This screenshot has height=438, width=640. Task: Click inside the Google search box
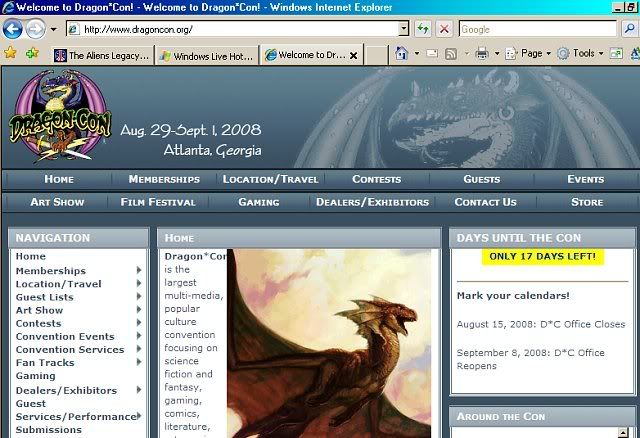[x=538, y=29]
